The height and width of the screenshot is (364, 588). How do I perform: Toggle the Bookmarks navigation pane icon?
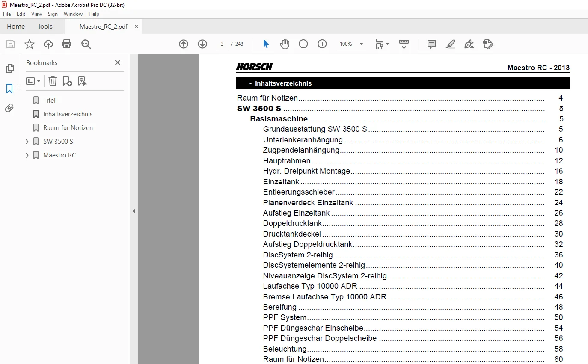[x=9, y=89]
